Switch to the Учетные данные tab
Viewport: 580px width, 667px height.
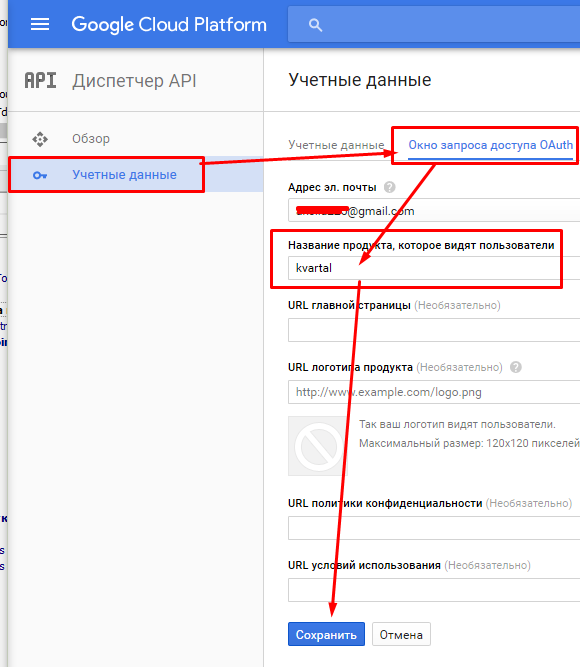[x=336, y=145]
